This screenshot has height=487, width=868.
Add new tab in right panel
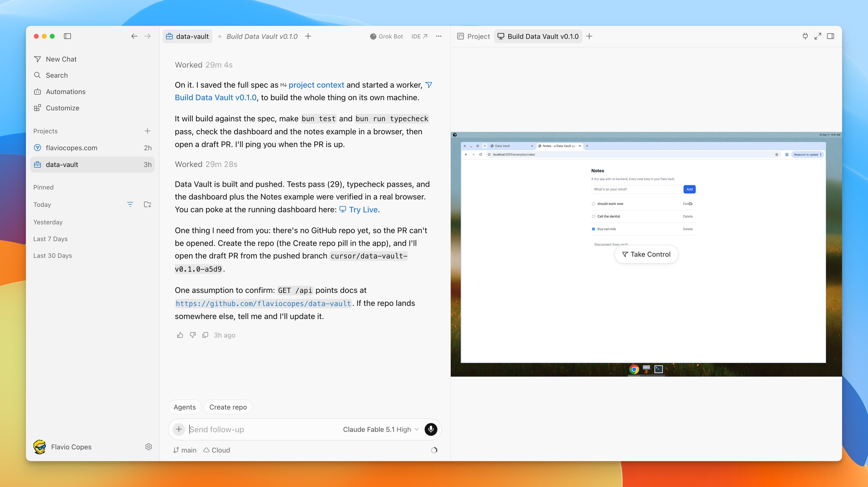(589, 36)
